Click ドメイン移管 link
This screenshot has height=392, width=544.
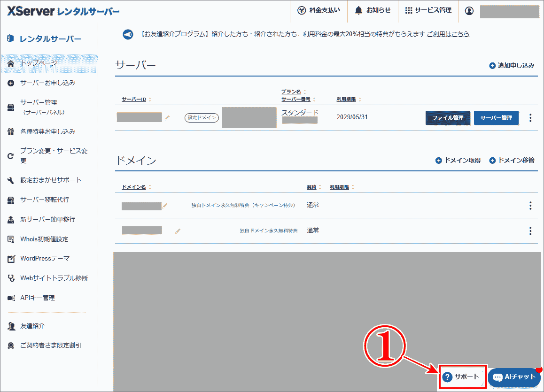click(512, 161)
